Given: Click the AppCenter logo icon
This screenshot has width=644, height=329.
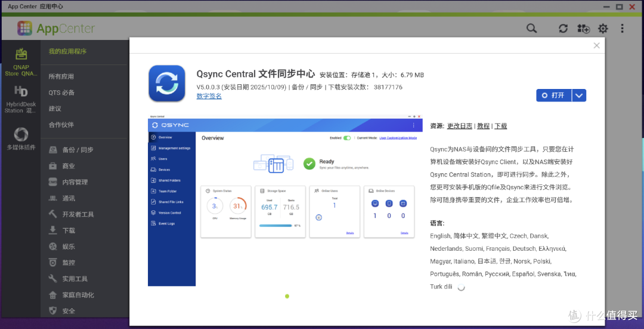Looking at the screenshot, I should [x=24, y=29].
